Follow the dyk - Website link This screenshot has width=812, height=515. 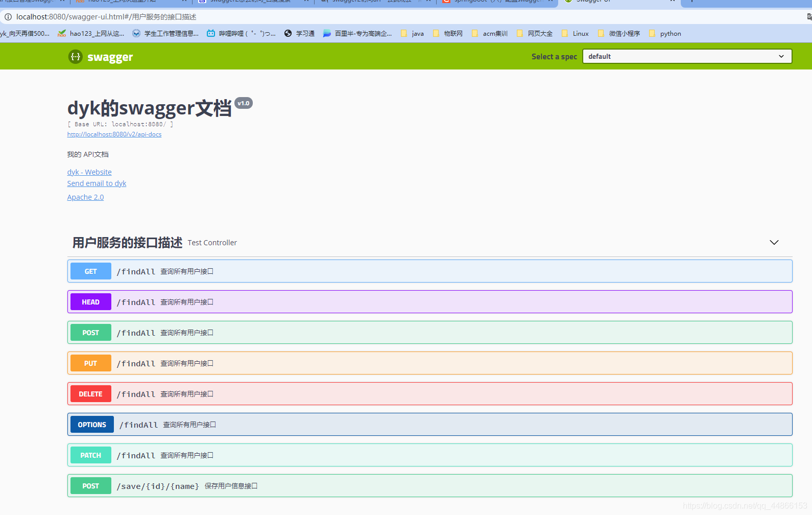point(89,172)
